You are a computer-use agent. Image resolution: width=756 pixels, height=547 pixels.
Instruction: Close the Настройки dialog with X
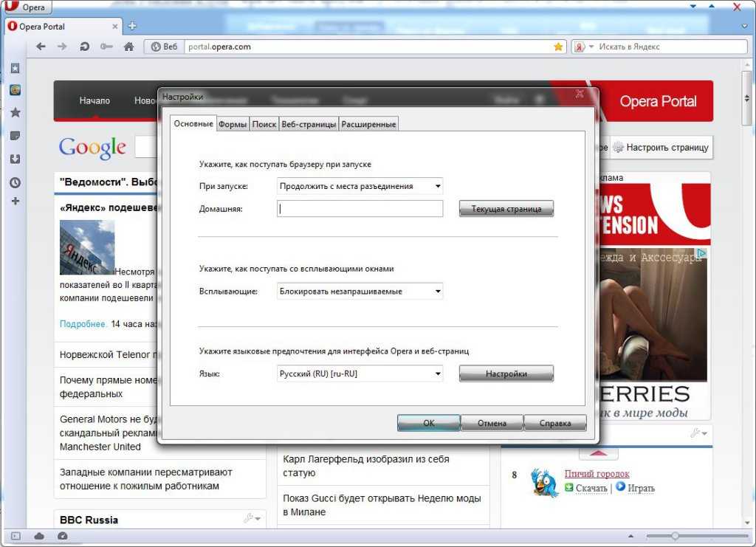[x=580, y=94]
